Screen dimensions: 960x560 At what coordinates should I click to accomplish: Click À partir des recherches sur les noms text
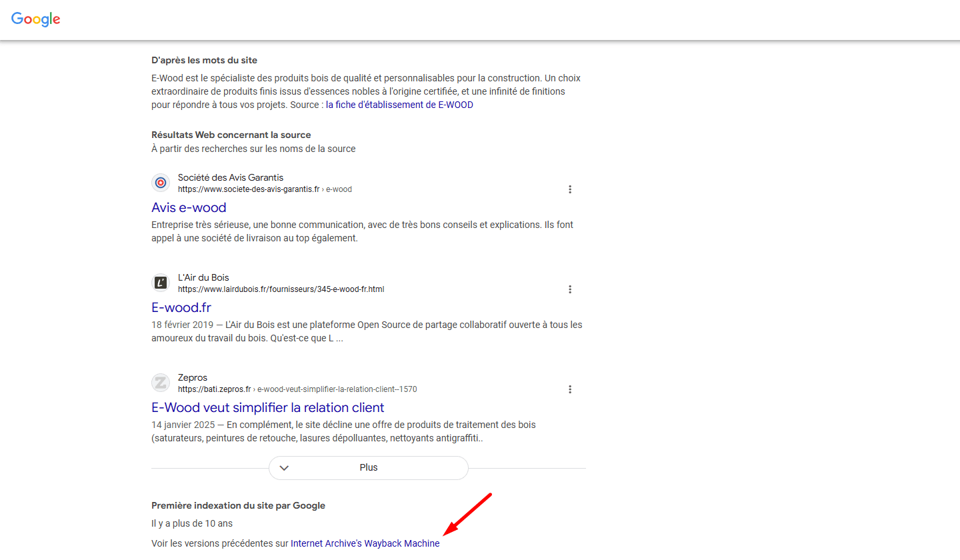pyautogui.click(x=253, y=149)
